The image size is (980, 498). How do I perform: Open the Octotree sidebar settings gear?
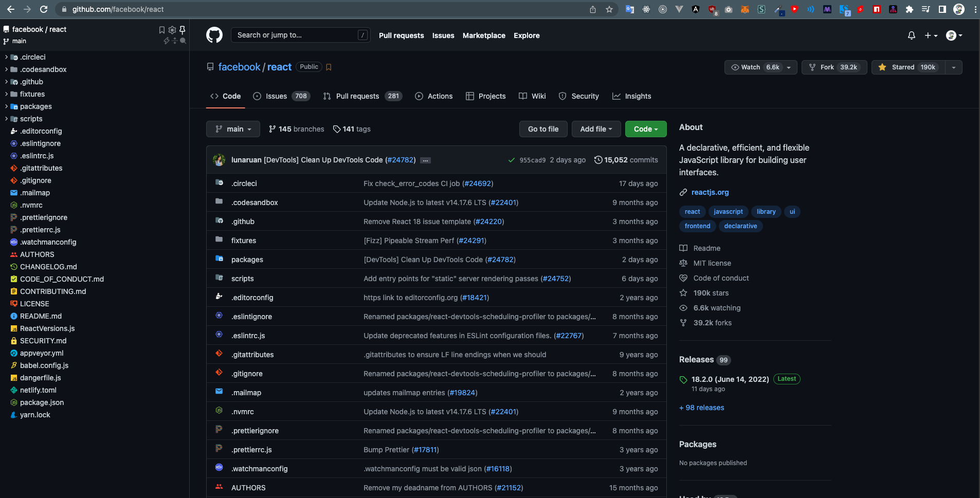172,30
